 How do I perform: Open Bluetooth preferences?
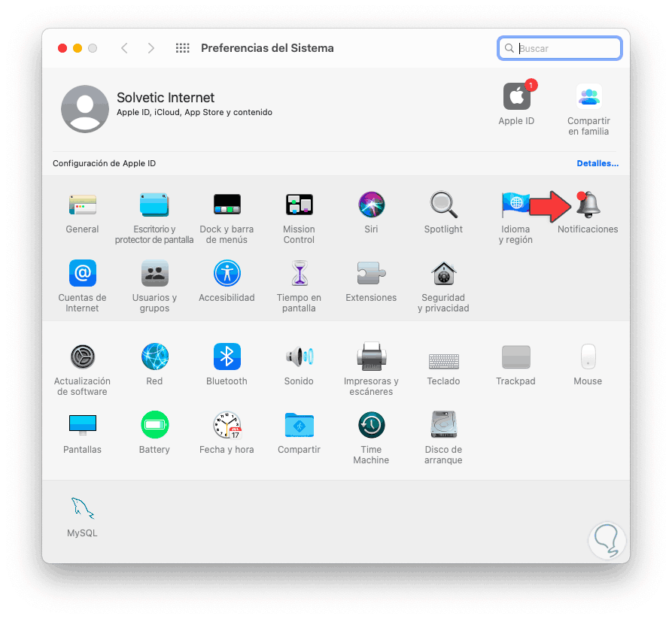coord(227,357)
